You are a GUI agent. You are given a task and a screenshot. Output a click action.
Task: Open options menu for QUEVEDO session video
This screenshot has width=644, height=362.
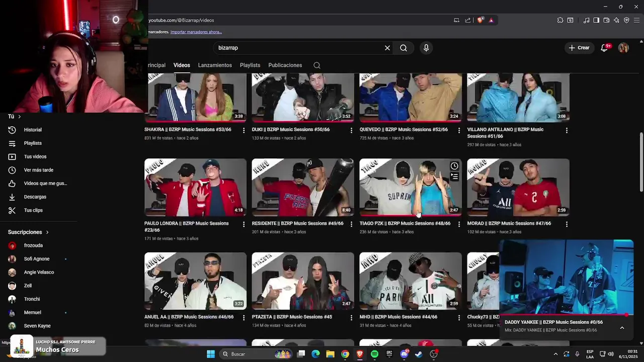click(x=459, y=130)
